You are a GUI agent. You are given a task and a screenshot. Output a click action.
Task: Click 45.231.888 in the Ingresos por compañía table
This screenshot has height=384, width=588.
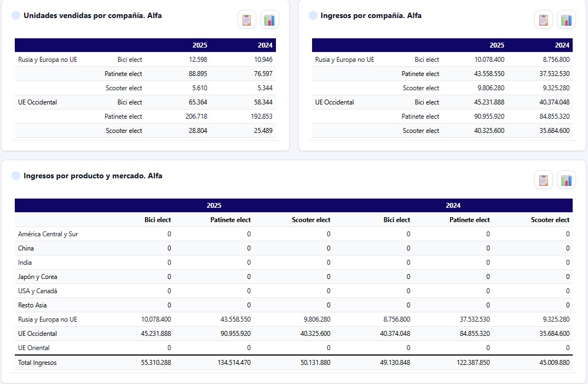pos(489,102)
